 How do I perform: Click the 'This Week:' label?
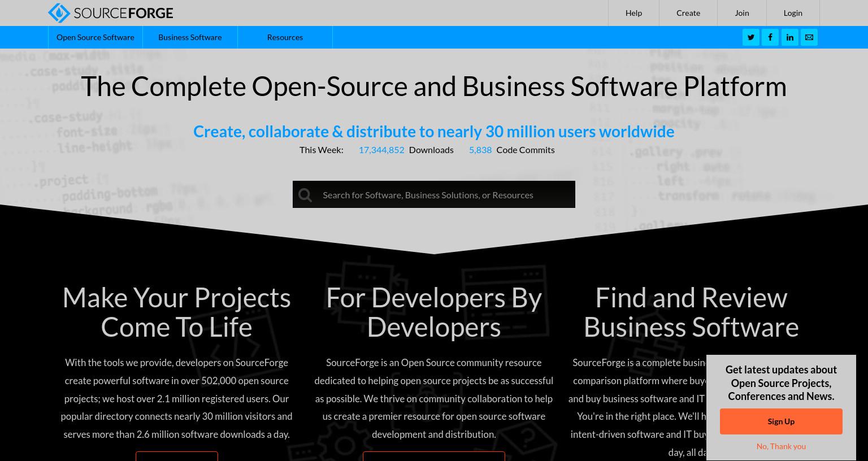tap(322, 150)
